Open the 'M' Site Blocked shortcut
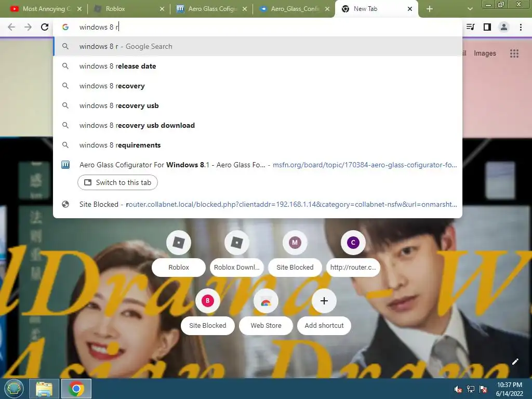This screenshot has height=399, width=532. click(295, 243)
